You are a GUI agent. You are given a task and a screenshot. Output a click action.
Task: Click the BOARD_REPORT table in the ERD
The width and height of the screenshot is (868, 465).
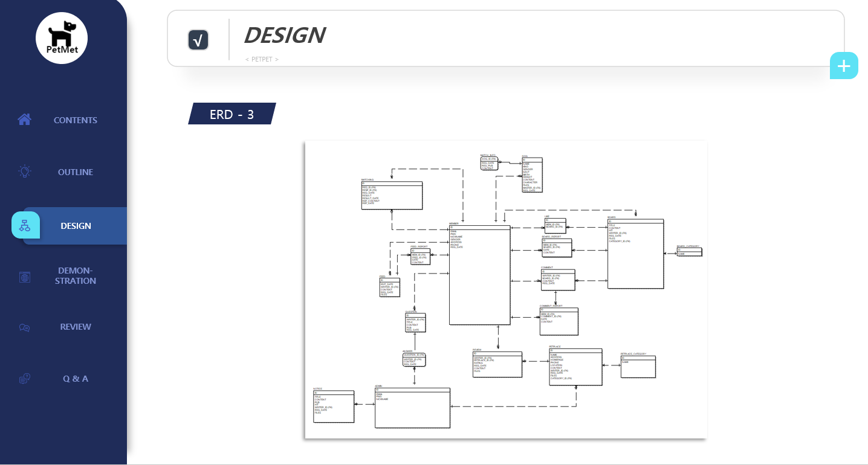point(557,248)
